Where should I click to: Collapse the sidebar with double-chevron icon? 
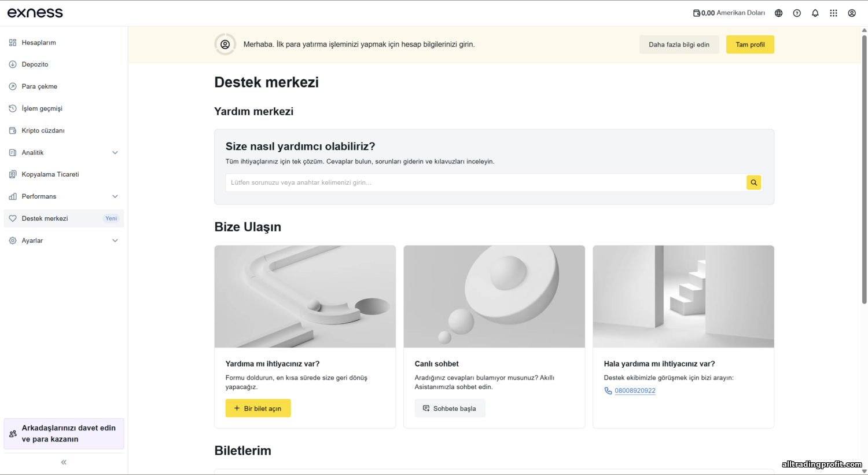[x=64, y=462]
